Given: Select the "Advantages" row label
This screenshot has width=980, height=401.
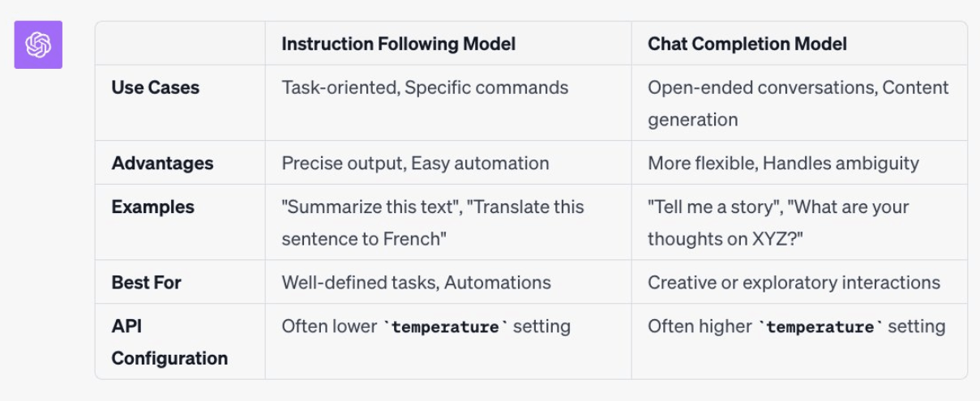Looking at the screenshot, I should tap(162, 163).
